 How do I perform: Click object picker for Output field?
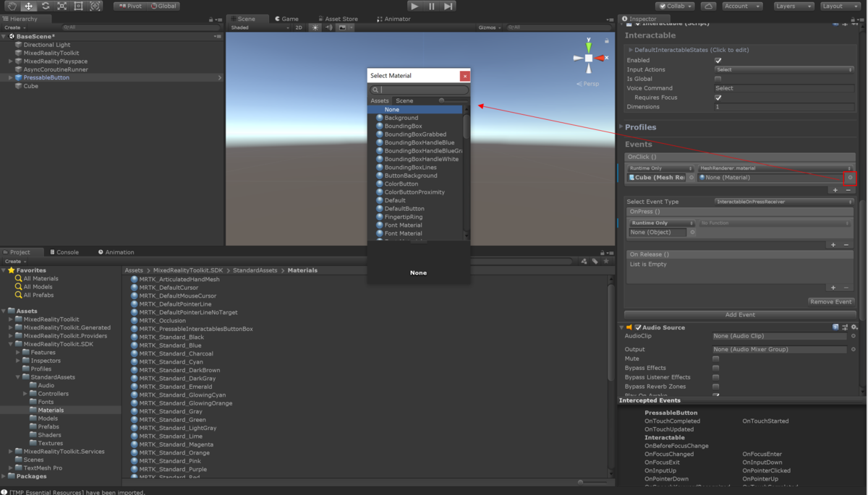[x=854, y=350]
